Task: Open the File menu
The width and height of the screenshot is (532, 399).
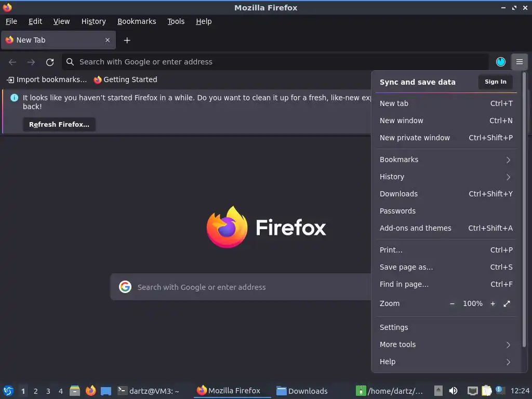Action: (11, 21)
